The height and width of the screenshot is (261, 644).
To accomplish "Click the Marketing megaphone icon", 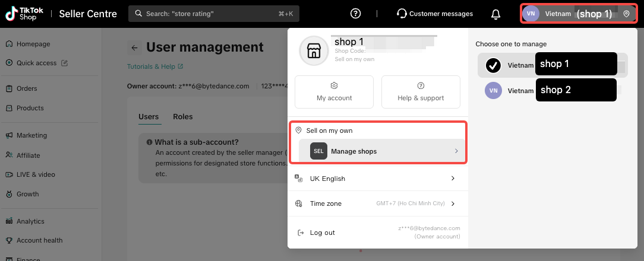I will [x=9, y=135].
